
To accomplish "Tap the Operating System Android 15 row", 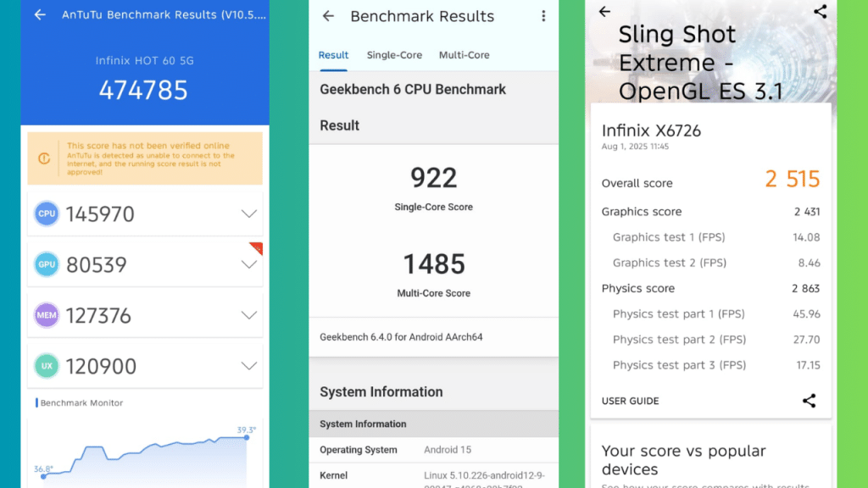I will 433,450.
